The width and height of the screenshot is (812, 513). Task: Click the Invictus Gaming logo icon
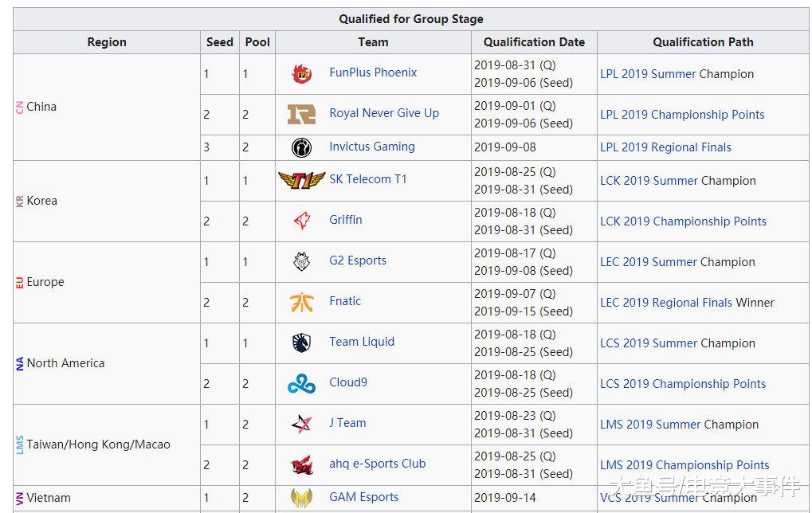click(x=301, y=147)
